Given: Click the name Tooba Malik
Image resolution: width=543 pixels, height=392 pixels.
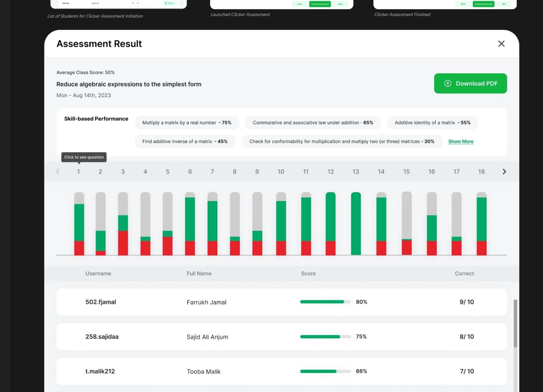Looking at the screenshot, I should click(204, 371).
